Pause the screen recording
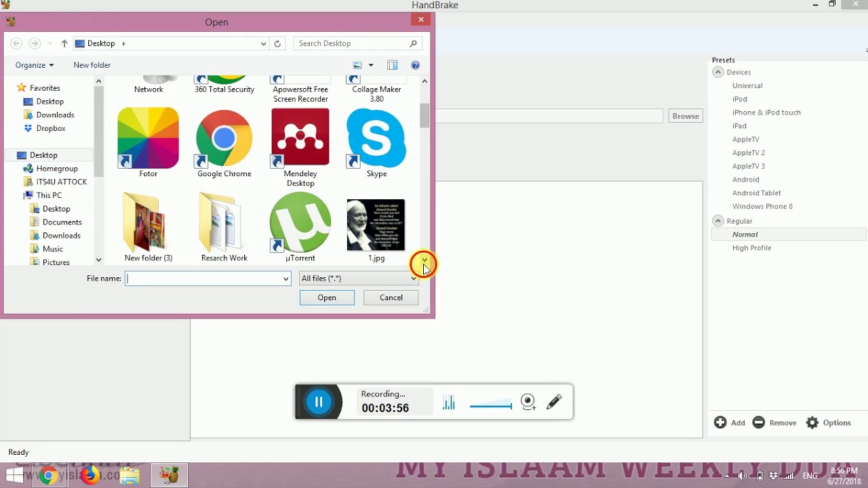Screen dimensions: 868x488 [319, 401]
